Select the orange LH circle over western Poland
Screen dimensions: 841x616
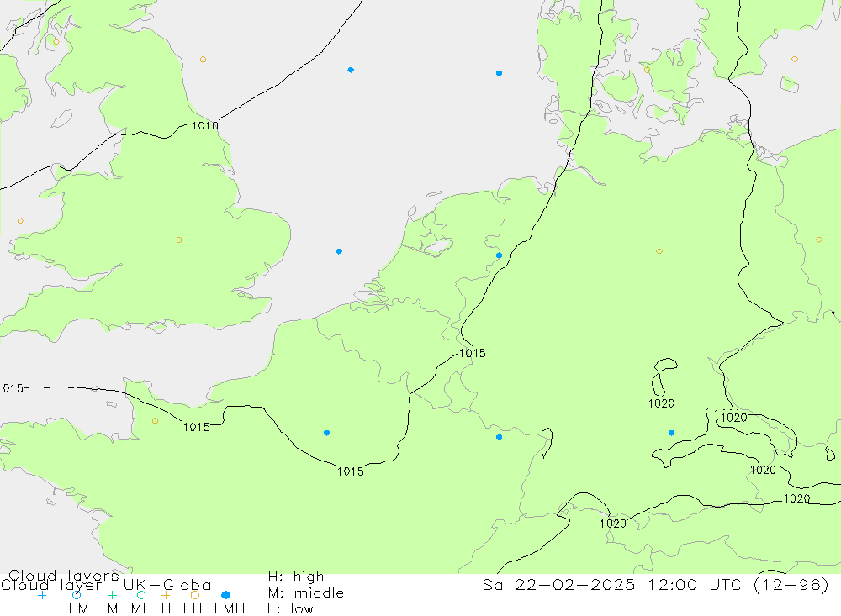819,240
